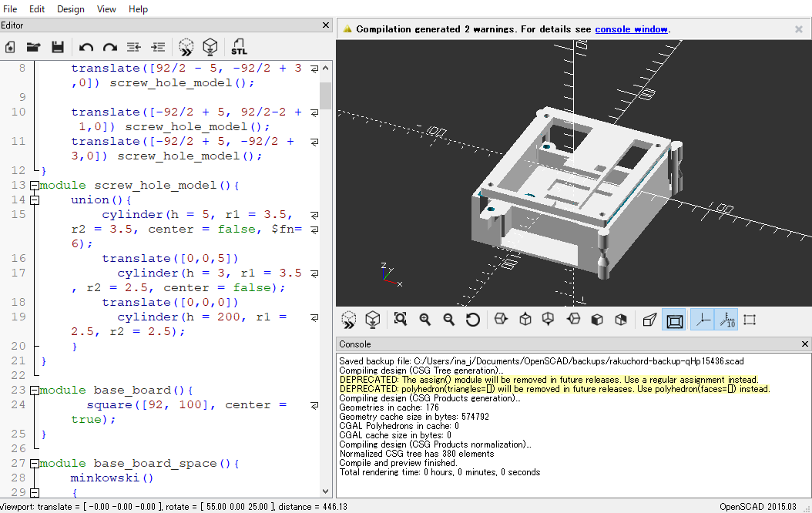The width and height of the screenshot is (812, 513).
Task: Click the 'Total rendering time' console line
Action: (x=440, y=472)
